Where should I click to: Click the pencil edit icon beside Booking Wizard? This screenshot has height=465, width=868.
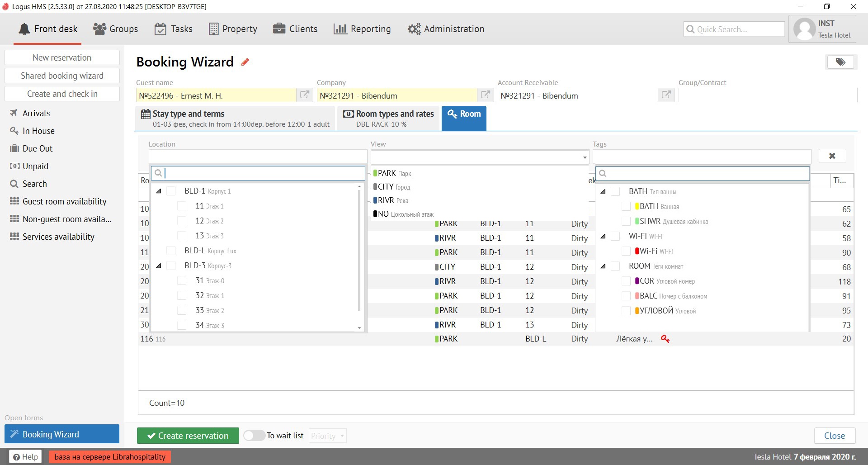click(245, 62)
